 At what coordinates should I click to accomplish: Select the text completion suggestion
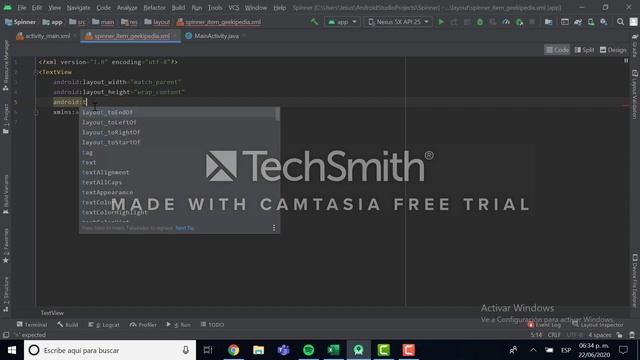[177, 162]
